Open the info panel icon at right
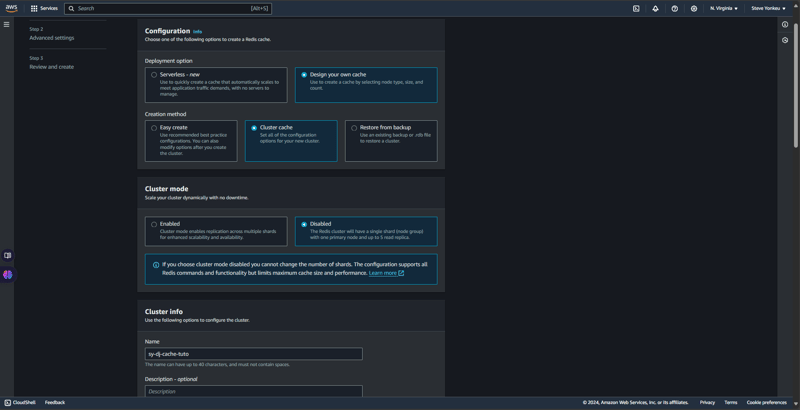Image resolution: width=800 pixels, height=410 pixels. click(785, 24)
